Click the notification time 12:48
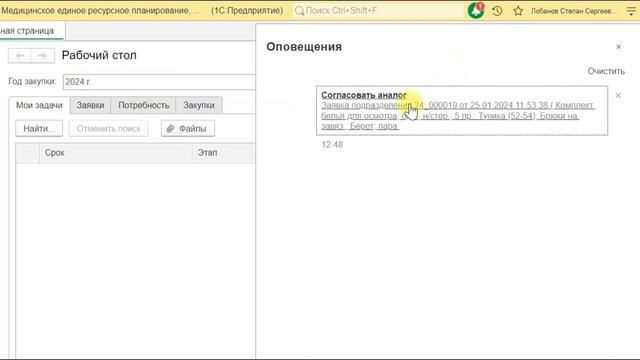640x360 pixels. coord(332,144)
